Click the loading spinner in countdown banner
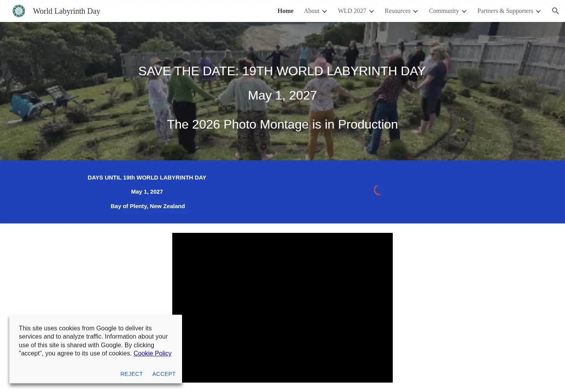The image size is (565, 392). (x=378, y=190)
